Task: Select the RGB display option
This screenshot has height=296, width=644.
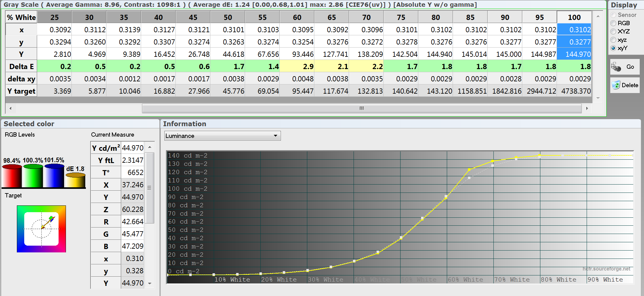Action: pyautogui.click(x=613, y=23)
